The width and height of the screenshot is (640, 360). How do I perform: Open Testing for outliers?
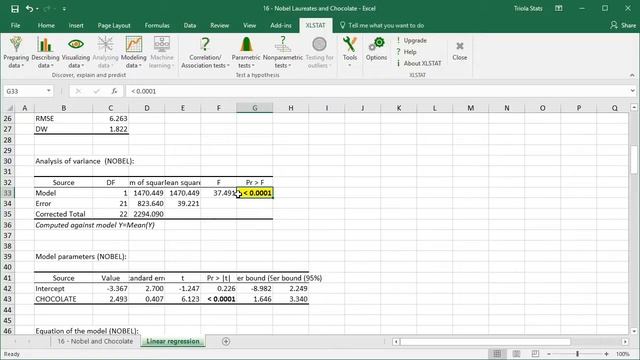point(319,52)
